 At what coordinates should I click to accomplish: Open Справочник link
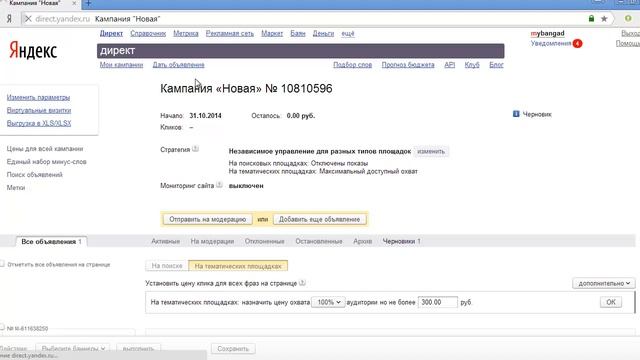[148, 33]
